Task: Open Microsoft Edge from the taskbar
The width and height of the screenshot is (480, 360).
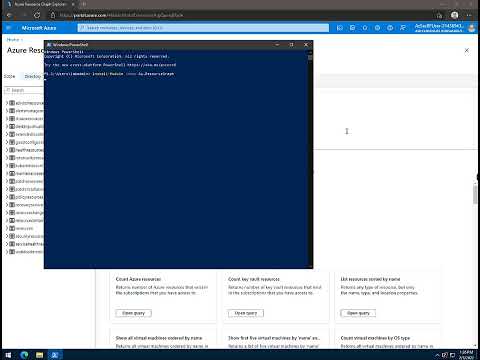Action: click(24, 355)
